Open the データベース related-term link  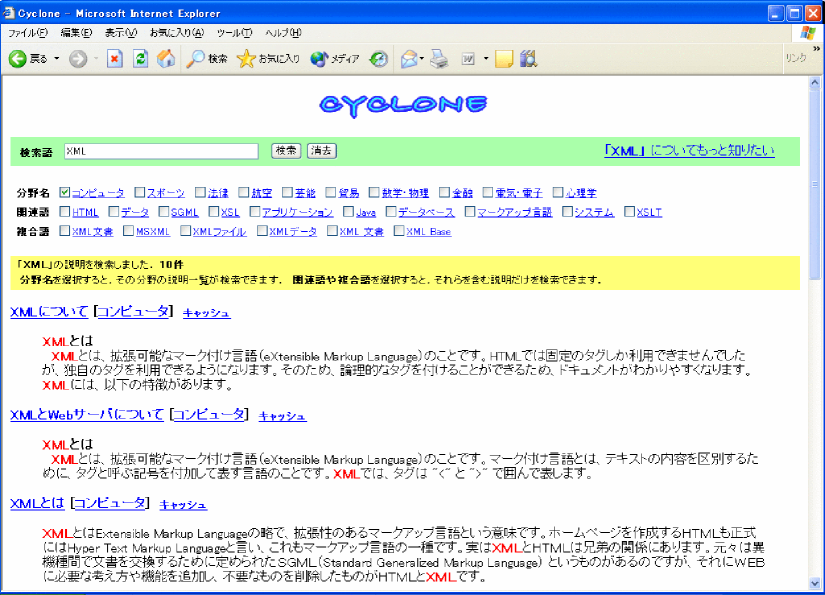click(x=426, y=213)
